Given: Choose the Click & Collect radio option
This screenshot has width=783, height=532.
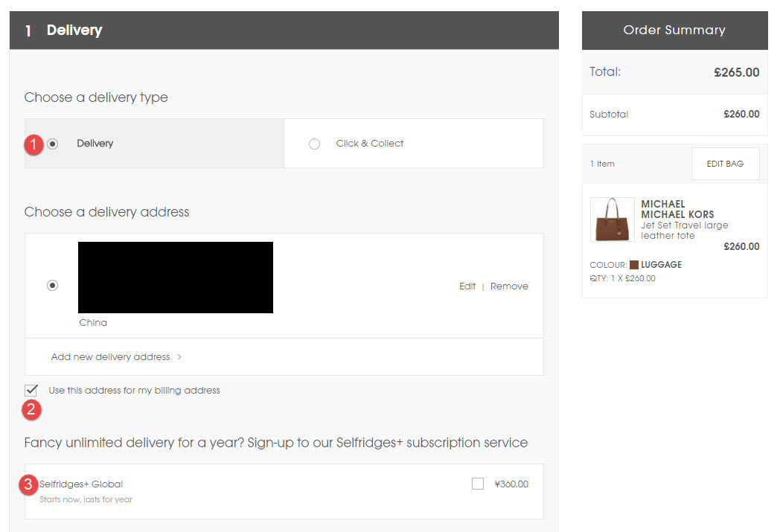Looking at the screenshot, I should tap(314, 144).
